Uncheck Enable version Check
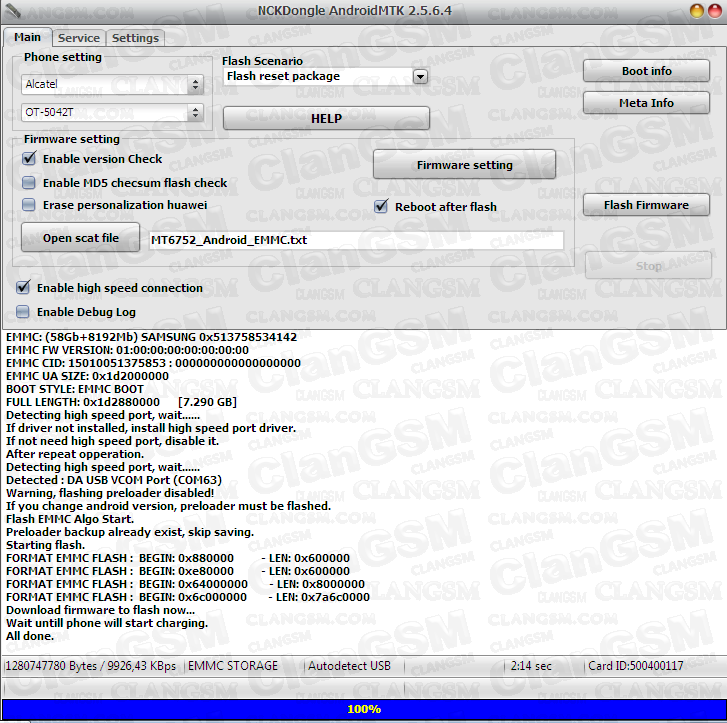The height and width of the screenshot is (723, 727). (29, 159)
